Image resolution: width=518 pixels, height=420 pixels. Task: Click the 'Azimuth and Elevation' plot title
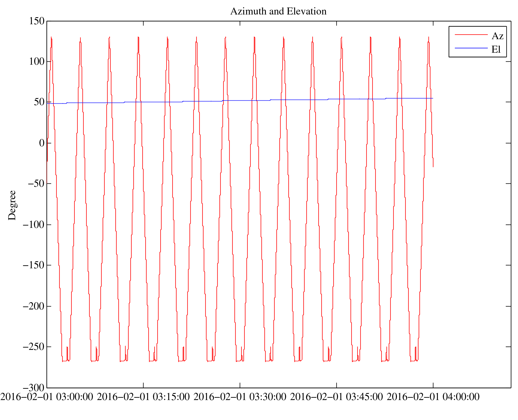[x=278, y=11]
